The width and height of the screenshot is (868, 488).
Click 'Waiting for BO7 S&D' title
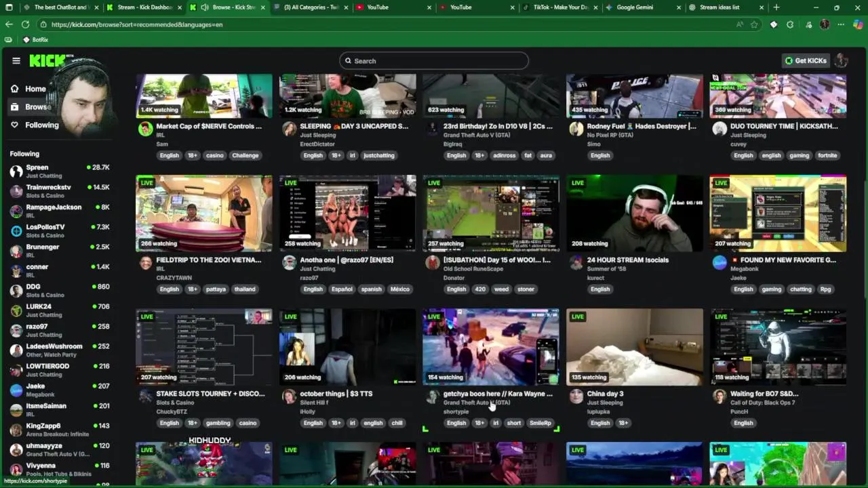764,394
